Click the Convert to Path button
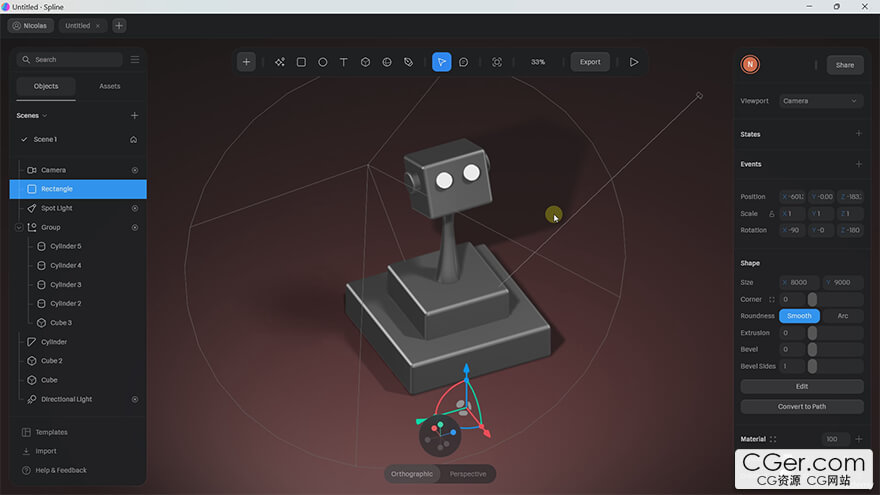Screen dimensions: 880x495 point(801,406)
